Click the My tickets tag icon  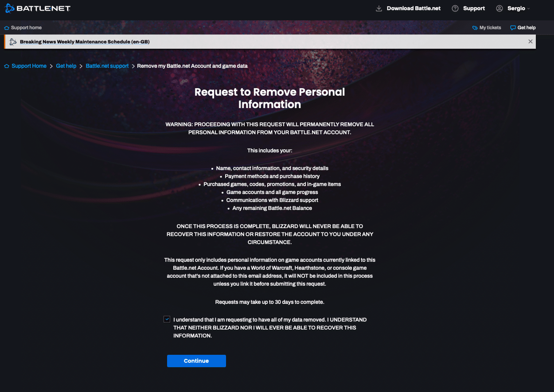(x=475, y=28)
